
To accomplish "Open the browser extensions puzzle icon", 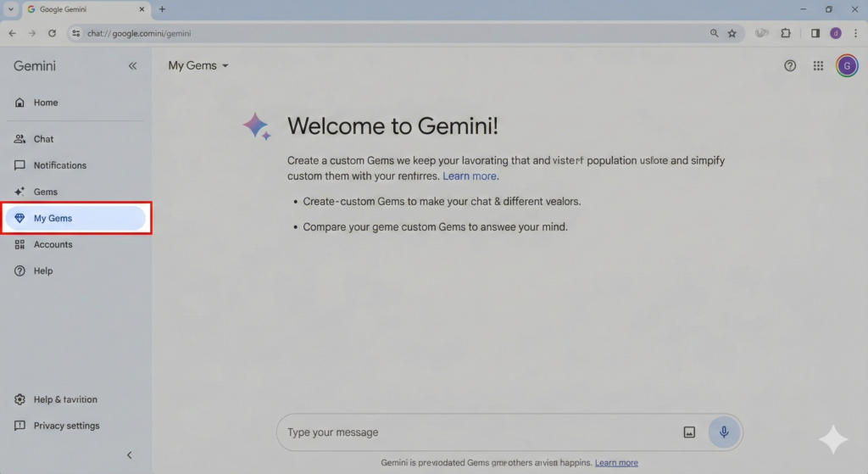I will click(x=786, y=33).
